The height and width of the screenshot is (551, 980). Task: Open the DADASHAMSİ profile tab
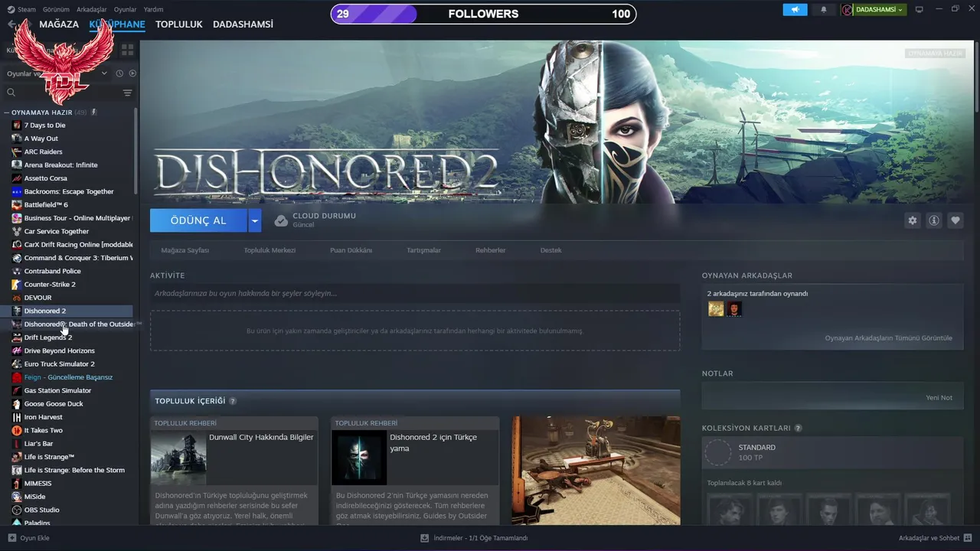coord(243,24)
